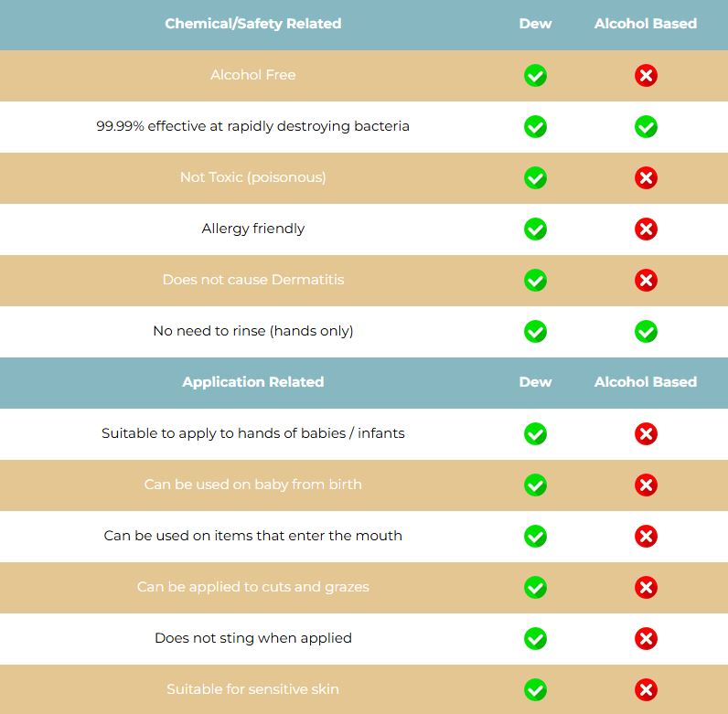
Task: Click red cross for Suitable for sensitive skin
Action: (646, 689)
